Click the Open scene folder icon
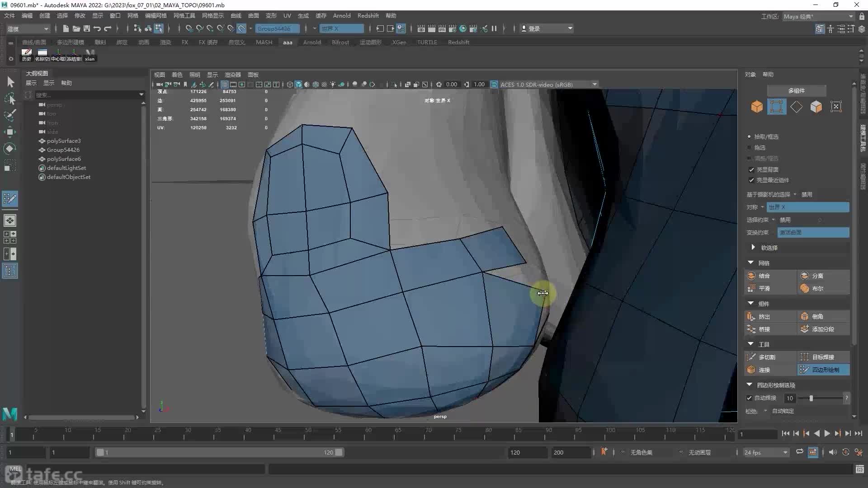The height and width of the screenshot is (488, 868). [x=76, y=28]
